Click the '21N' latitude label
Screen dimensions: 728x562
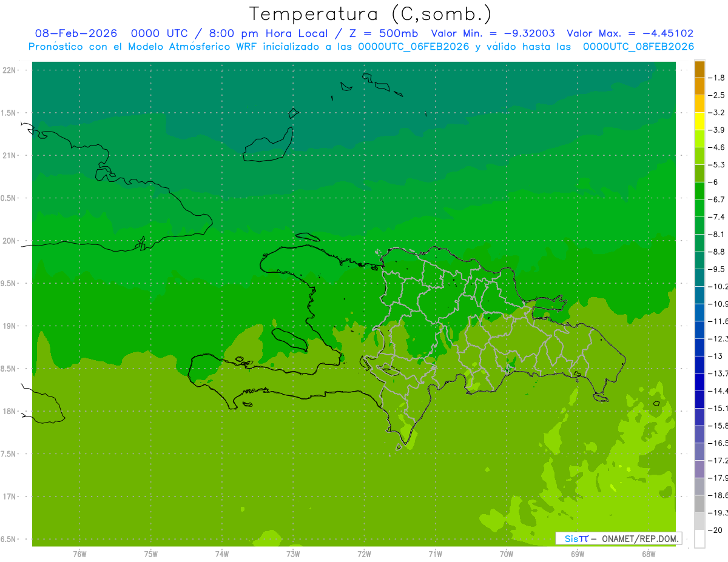point(10,155)
